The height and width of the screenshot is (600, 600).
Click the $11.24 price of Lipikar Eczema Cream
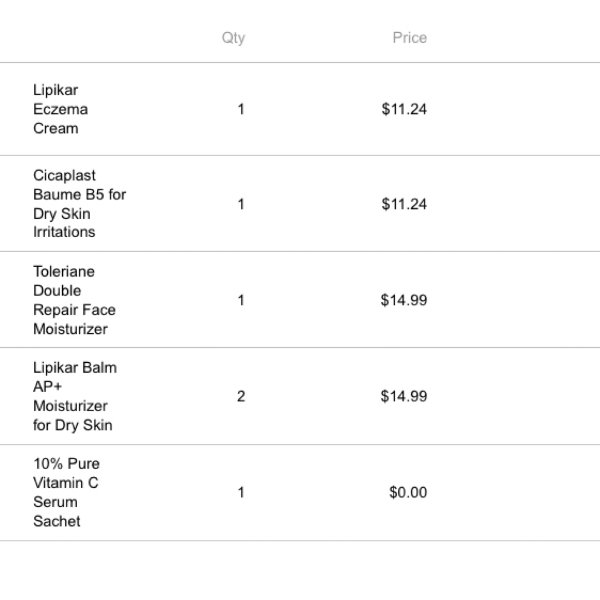click(x=404, y=109)
